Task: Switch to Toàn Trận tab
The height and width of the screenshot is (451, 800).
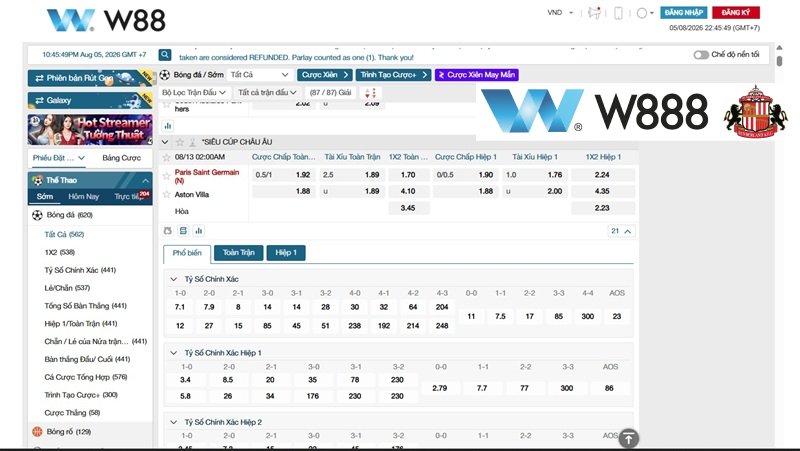Action: click(x=238, y=253)
